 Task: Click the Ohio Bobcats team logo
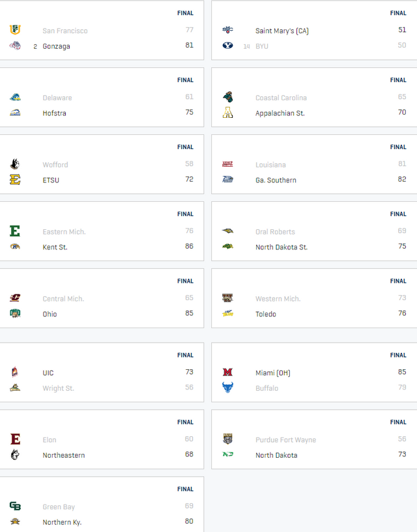pos(15,313)
